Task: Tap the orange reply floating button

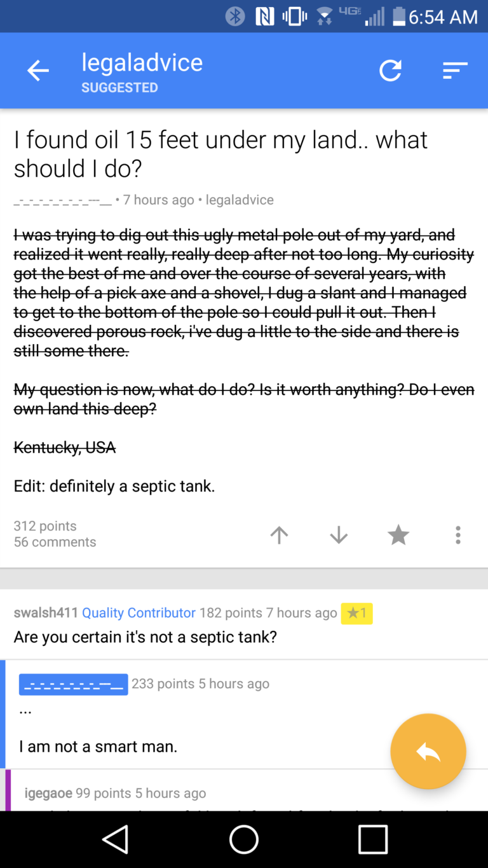Action: click(428, 751)
